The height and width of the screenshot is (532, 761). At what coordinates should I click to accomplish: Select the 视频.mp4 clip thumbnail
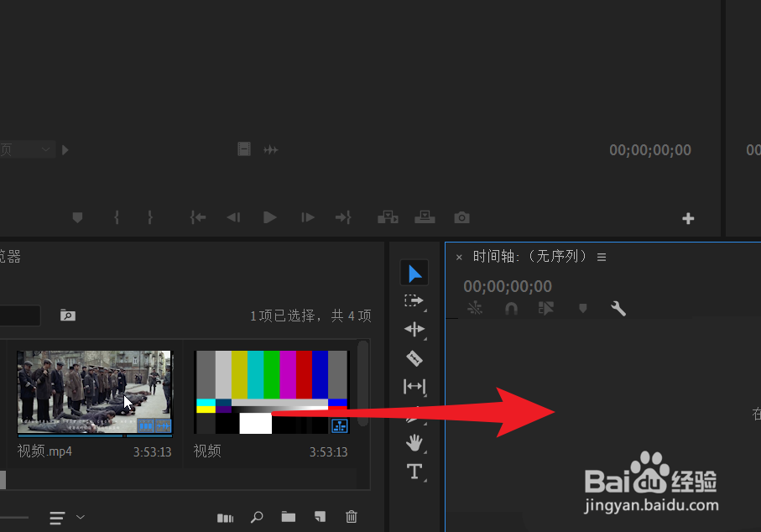point(94,392)
